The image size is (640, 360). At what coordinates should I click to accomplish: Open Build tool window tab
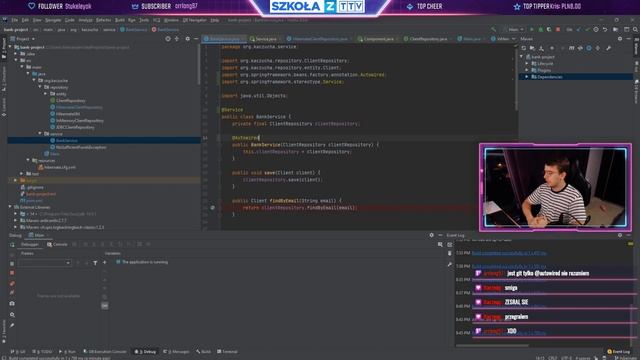(x=203, y=351)
